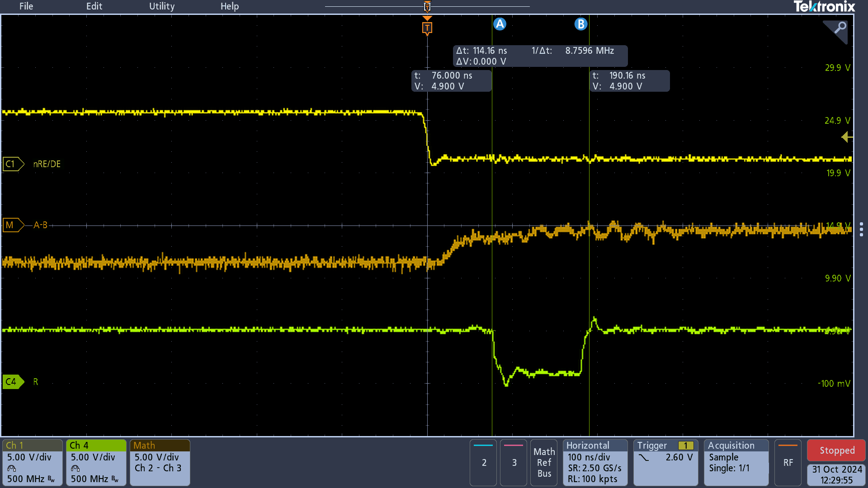Click the orange T trigger marker
Viewport: 868px width, 488px height.
coord(427,28)
